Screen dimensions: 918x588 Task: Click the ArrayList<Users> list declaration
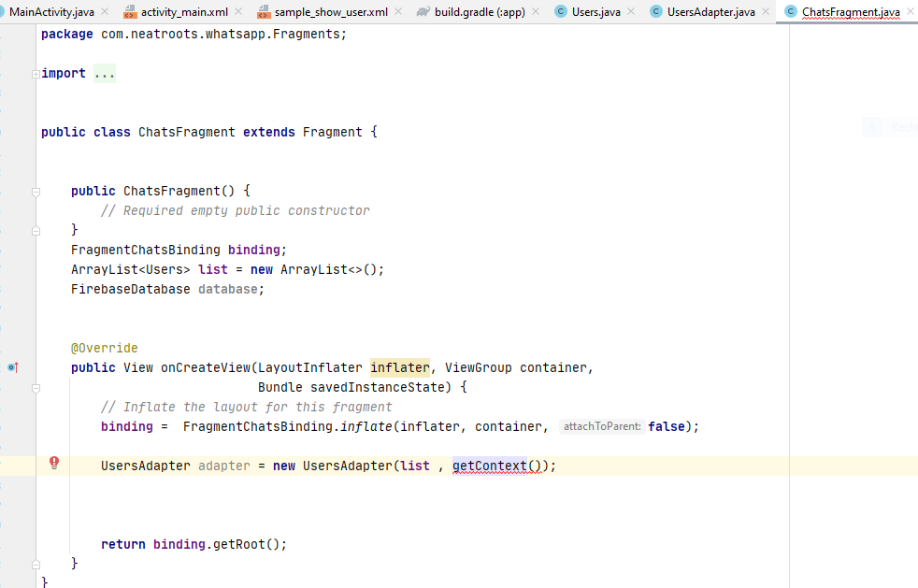click(227, 269)
